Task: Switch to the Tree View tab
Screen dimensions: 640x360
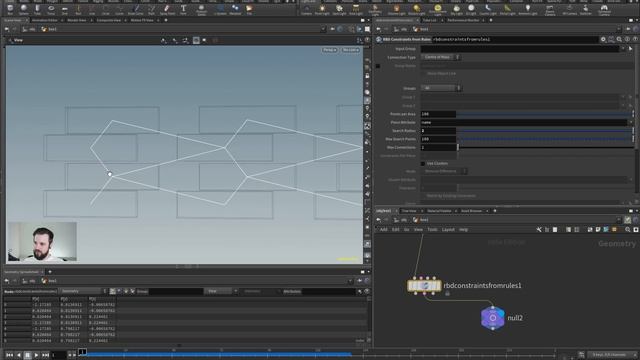Action: coord(409,211)
